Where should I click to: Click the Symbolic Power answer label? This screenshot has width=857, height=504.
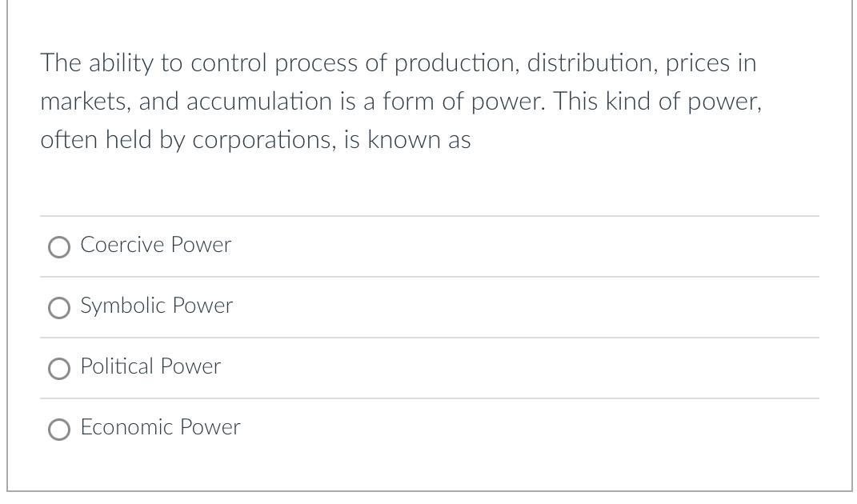click(156, 306)
